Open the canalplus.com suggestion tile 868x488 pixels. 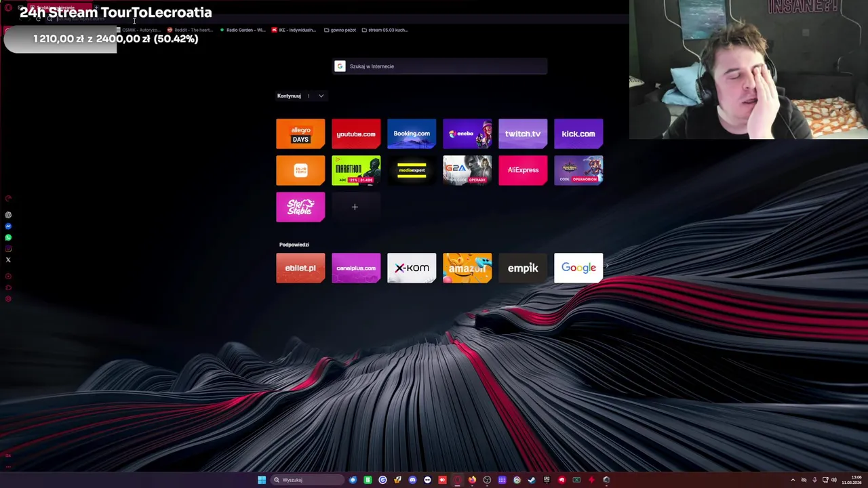pyautogui.click(x=356, y=268)
